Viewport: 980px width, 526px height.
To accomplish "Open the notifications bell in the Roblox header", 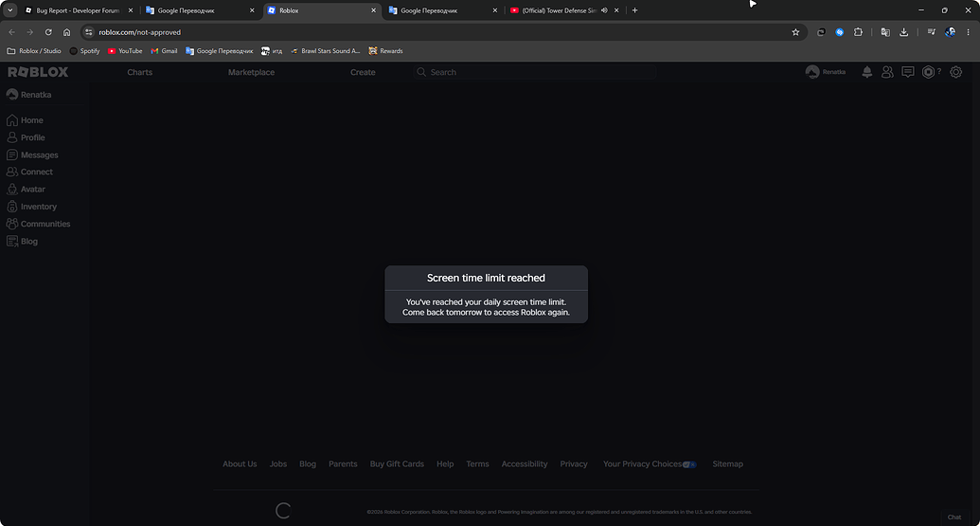I will (x=867, y=72).
